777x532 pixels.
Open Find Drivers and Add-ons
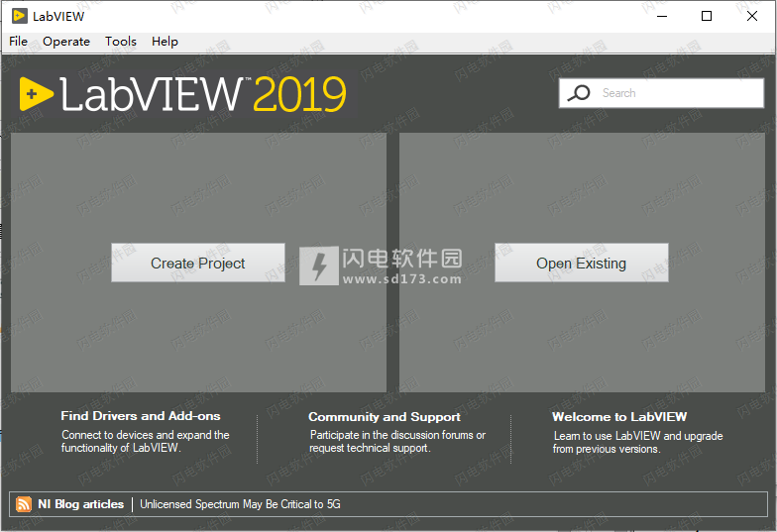coord(141,416)
